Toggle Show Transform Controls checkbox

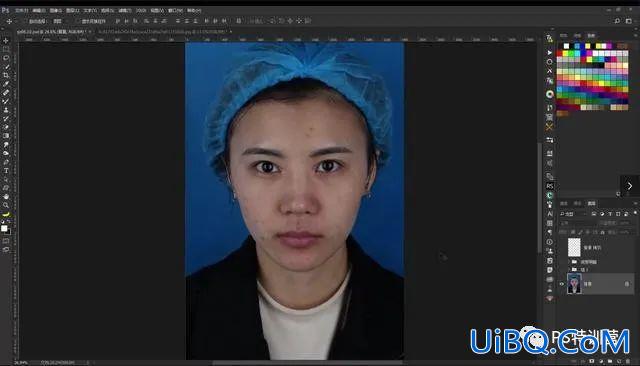(x=77, y=21)
